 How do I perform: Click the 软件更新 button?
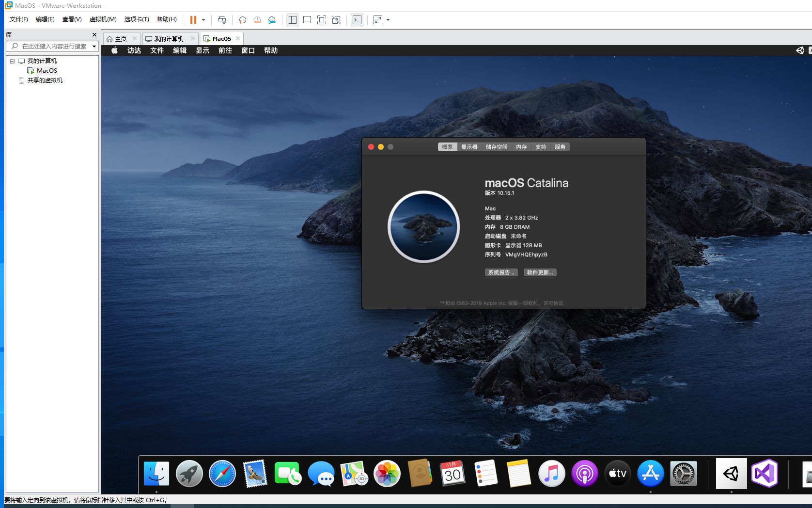click(x=540, y=272)
